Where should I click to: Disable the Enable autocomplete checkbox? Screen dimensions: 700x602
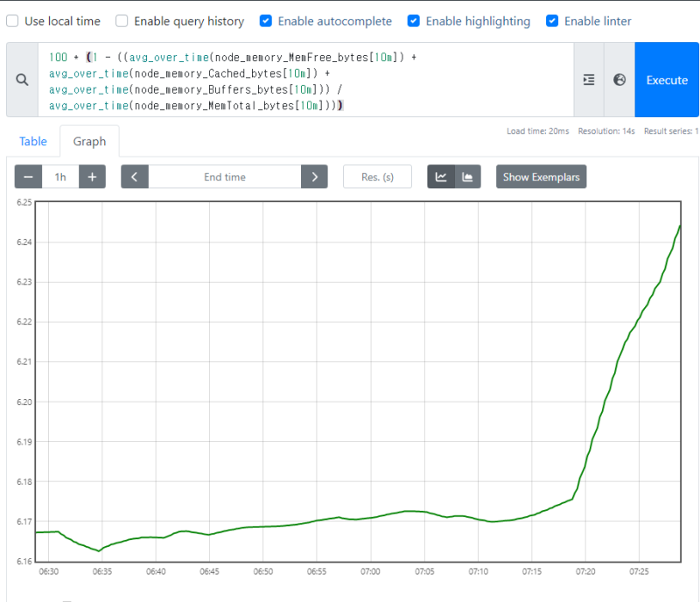click(266, 21)
